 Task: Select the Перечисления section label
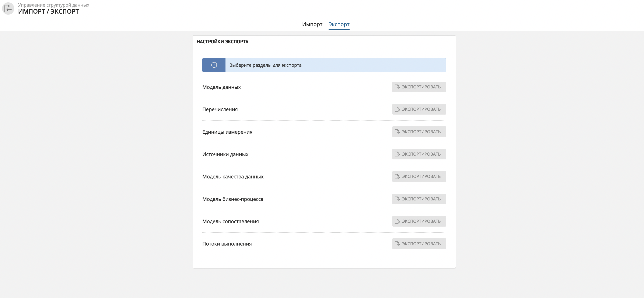click(x=220, y=109)
